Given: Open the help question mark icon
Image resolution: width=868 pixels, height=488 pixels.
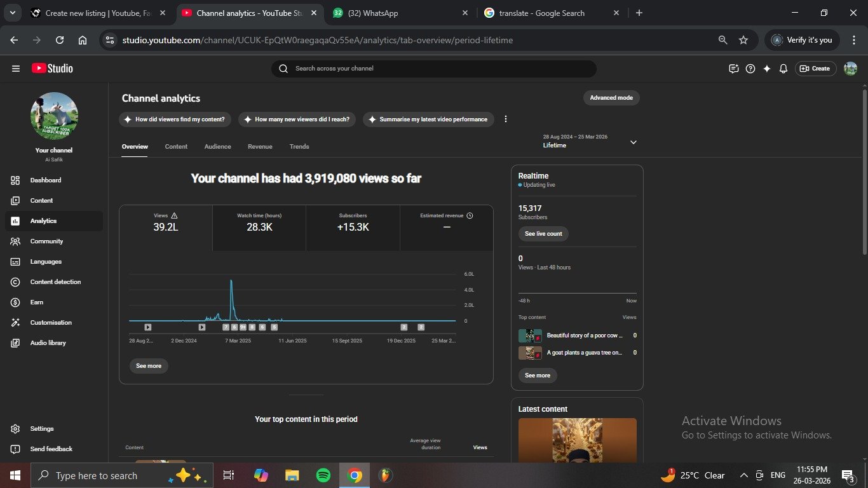Looking at the screenshot, I should pos(750,69).
